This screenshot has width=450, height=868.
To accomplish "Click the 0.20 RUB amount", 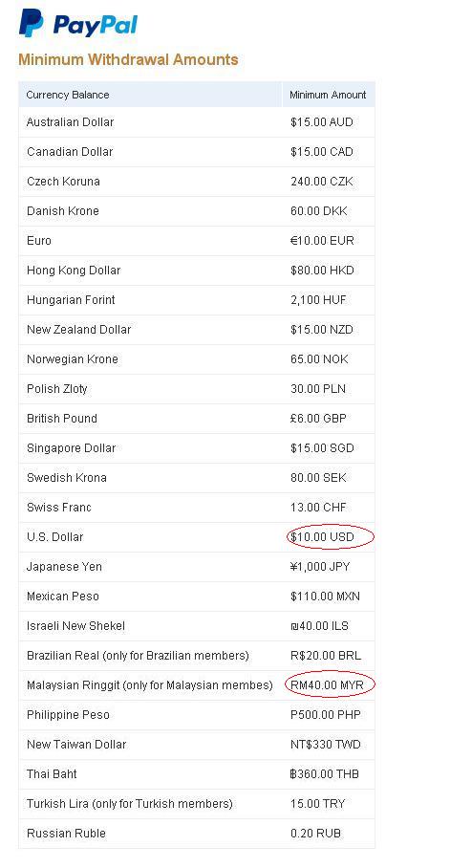I will [315, 834].
